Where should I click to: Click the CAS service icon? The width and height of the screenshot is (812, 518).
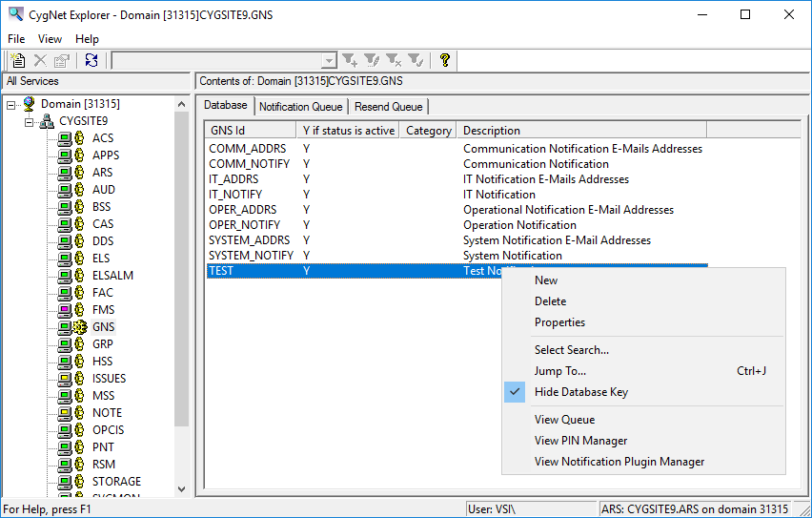pyautogui.click(x=71, y=223)
